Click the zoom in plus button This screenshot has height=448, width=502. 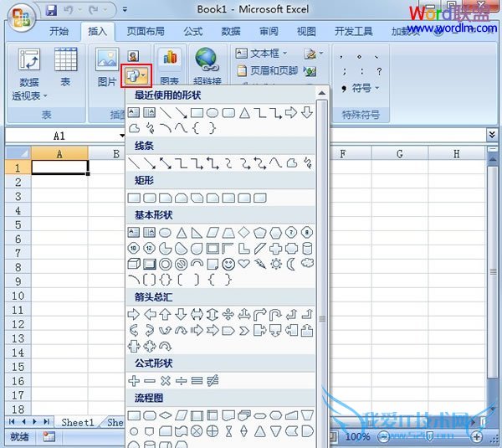(477, 436)
